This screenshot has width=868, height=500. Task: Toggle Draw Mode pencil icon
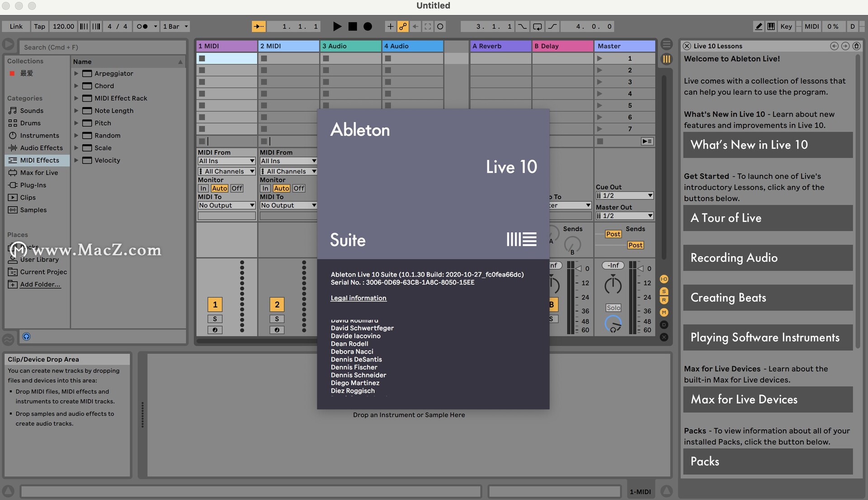(x=759, y=26)
